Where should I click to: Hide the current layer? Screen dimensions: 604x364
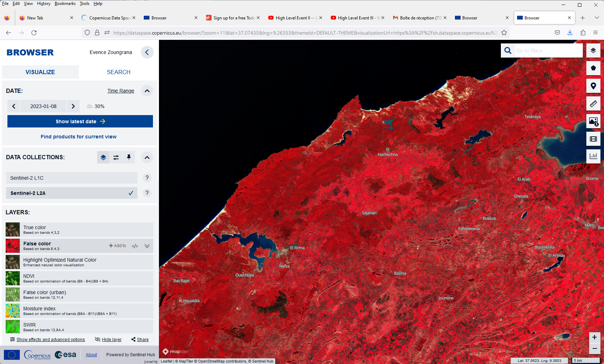coord(108,340)
